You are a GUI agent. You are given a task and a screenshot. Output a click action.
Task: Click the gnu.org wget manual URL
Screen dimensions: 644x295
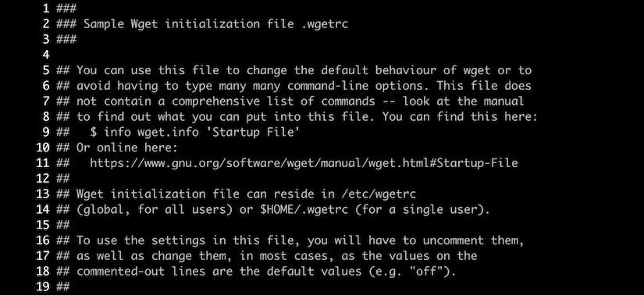pyautogui.click(x=304, y=163)
